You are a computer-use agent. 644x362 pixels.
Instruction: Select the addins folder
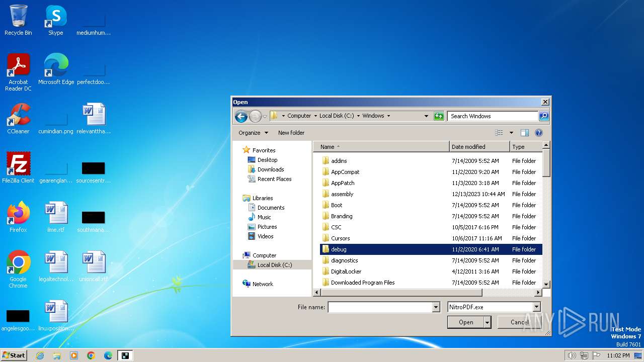(x=339, y=161)
